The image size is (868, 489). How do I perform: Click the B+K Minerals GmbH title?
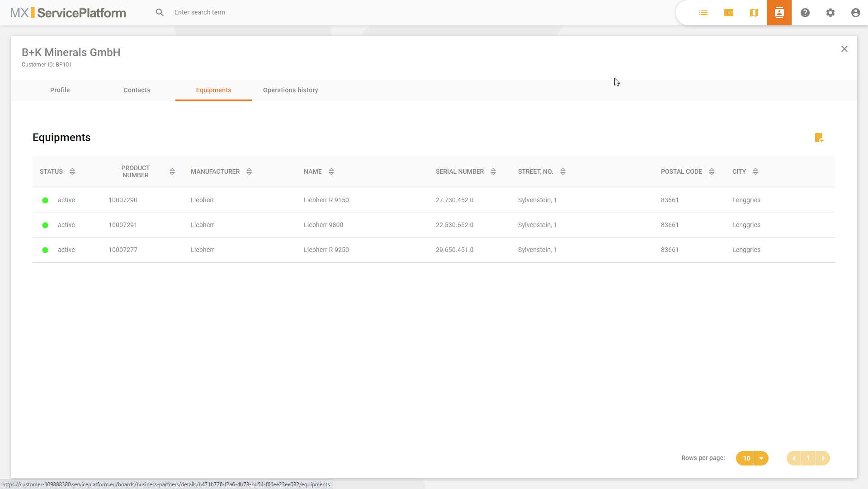click(71, 52)
